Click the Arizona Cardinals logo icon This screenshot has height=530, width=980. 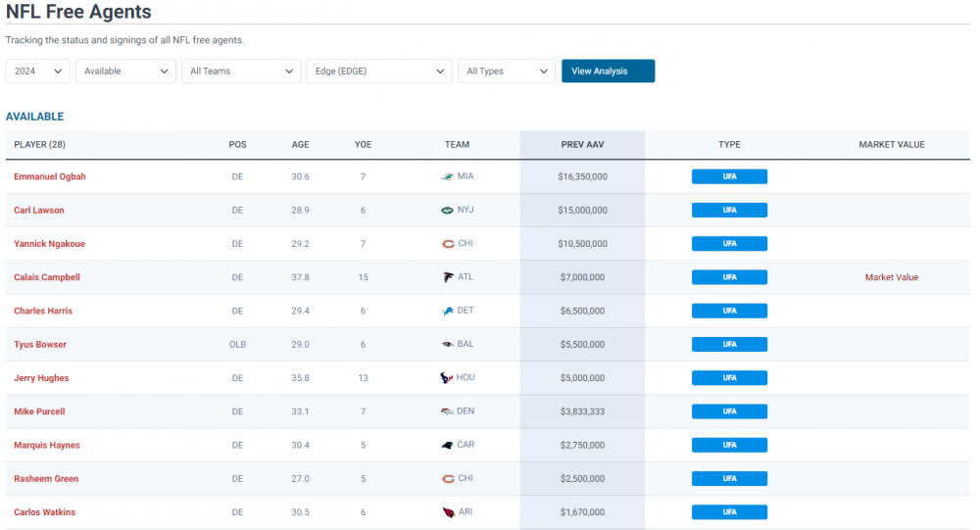pos(449,512)
